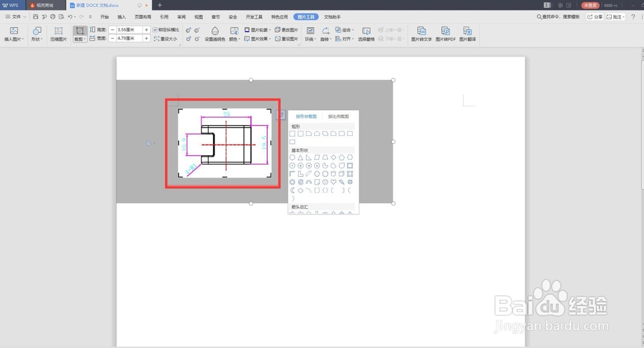Choose the cloud crop shape
The height and width of the screenshot is (348, 644).
pyautogui.click(x=301, y=190)
